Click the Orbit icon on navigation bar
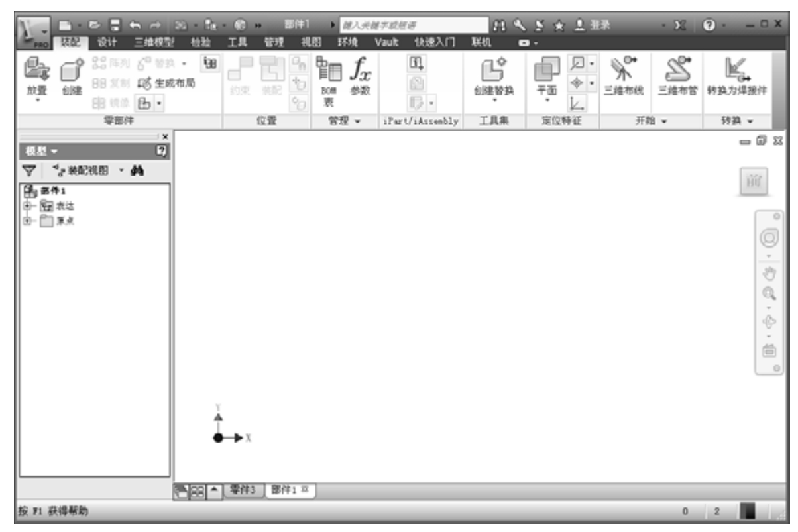This screenshot has height=532, width=798. click(x=769, y=322)
